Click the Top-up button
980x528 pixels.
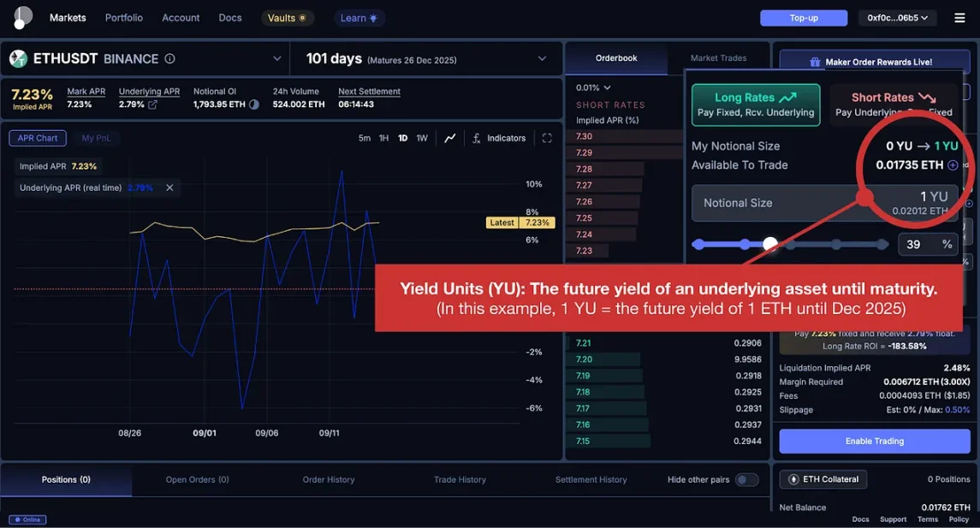click(803, 18)
